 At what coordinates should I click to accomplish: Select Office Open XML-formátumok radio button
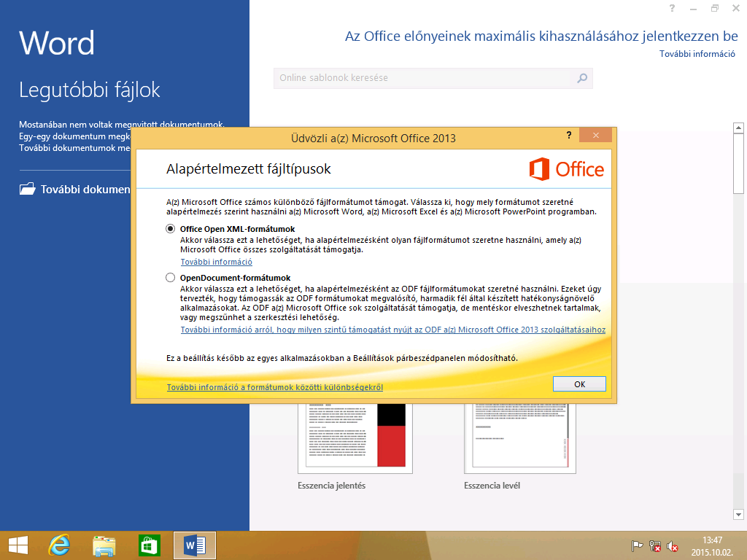tap(170, 229)
